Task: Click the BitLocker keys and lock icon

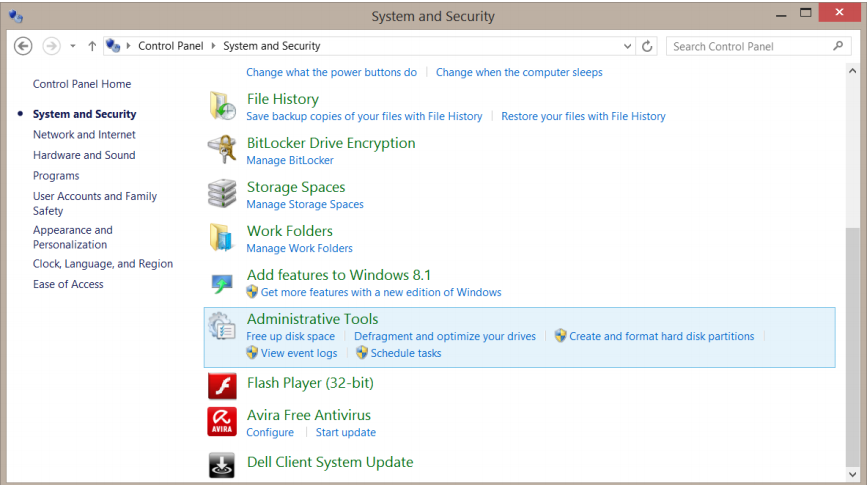Action: pos(222,149)
